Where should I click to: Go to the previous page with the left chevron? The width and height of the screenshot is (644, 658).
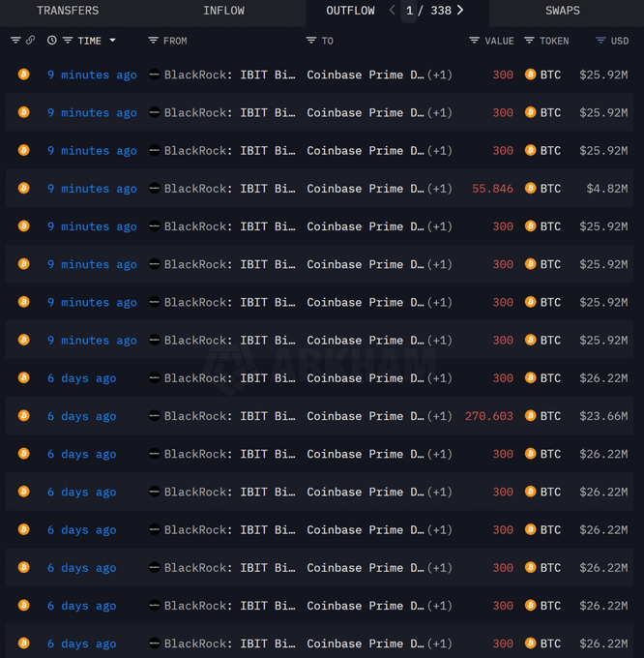click(392, 10)
